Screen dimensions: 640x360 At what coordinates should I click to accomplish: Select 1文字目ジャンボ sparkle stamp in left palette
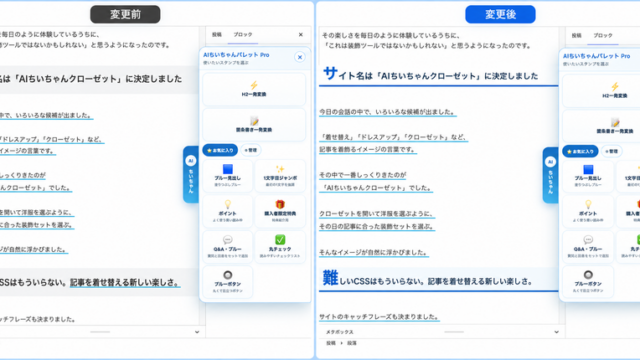click(x=280, y=176)
